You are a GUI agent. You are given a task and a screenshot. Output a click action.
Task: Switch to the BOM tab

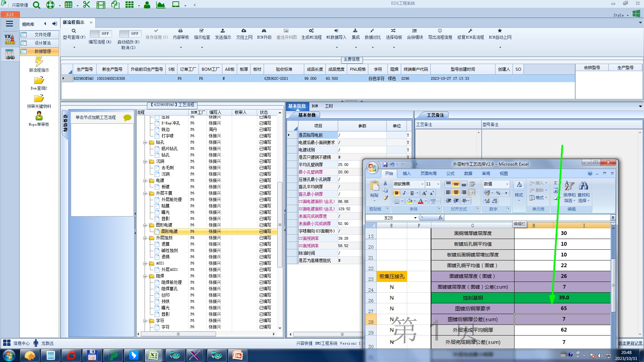click(x=315, y=106)
